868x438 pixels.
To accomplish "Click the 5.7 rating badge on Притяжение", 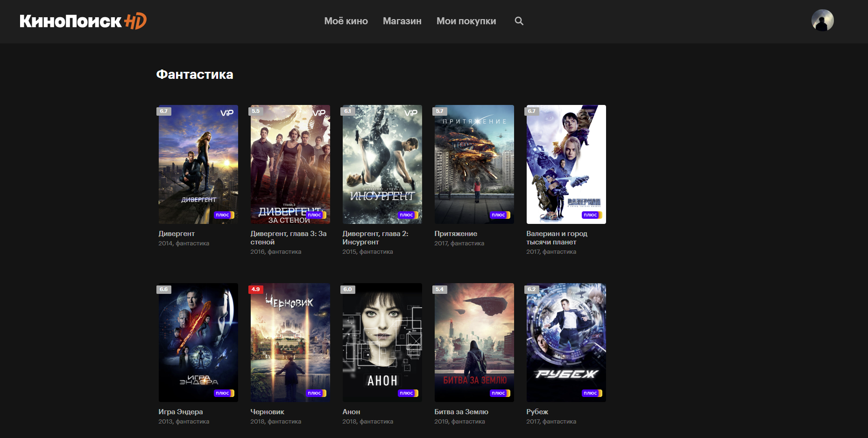I will click(440, 111).
